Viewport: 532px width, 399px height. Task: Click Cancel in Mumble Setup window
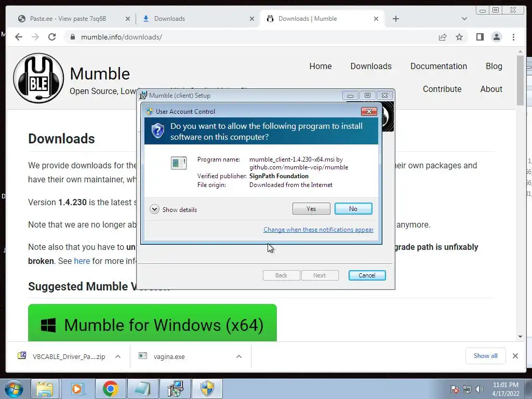[x=367, y=275]
